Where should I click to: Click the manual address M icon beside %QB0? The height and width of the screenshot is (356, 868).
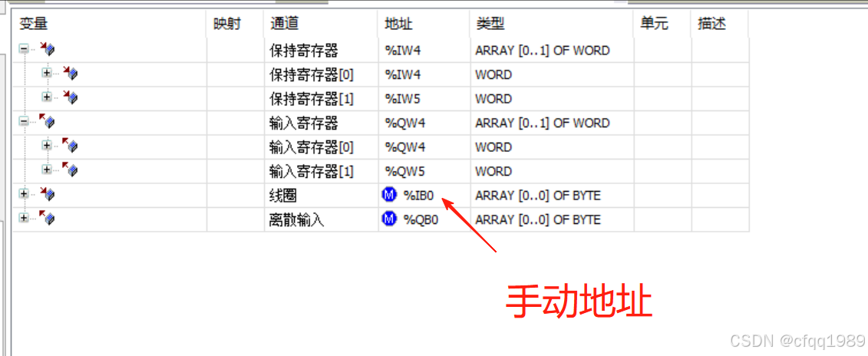point(390,219)
